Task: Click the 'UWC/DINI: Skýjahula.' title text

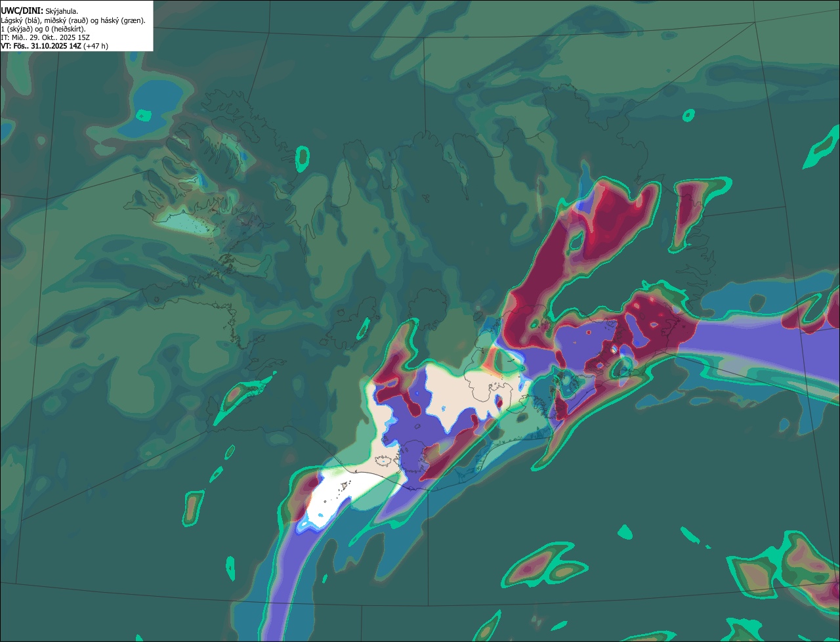Action: [x=39, y=11]
